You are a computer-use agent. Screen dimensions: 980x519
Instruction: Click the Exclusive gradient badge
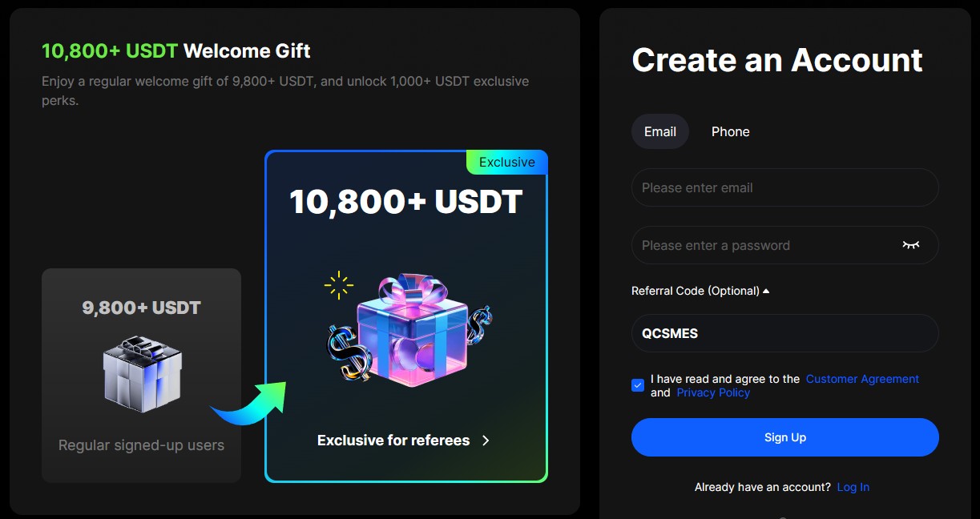point(507,163)
